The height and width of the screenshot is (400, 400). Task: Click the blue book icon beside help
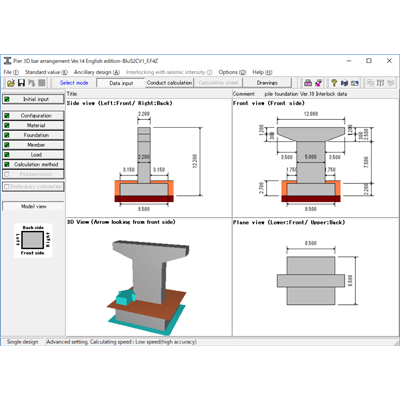tap(344, 83)
